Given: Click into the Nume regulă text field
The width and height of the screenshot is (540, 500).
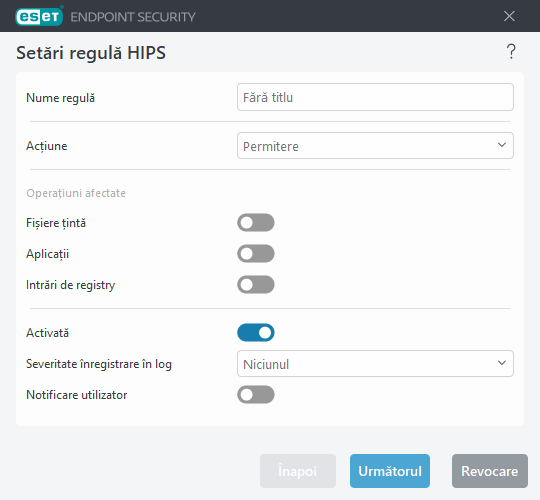Looking at the screenshot, I should tap(375, 97).
